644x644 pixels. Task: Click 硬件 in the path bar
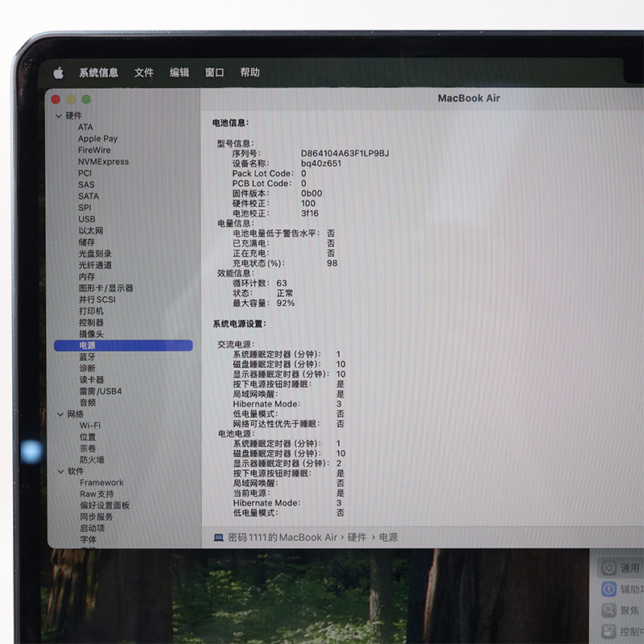[357, 538]
